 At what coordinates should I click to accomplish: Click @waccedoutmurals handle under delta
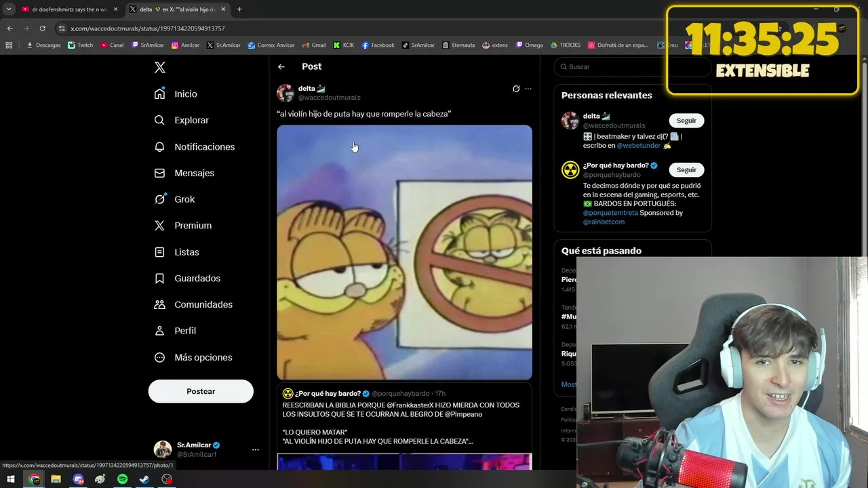pyautogui.click(x=329, y=98)
